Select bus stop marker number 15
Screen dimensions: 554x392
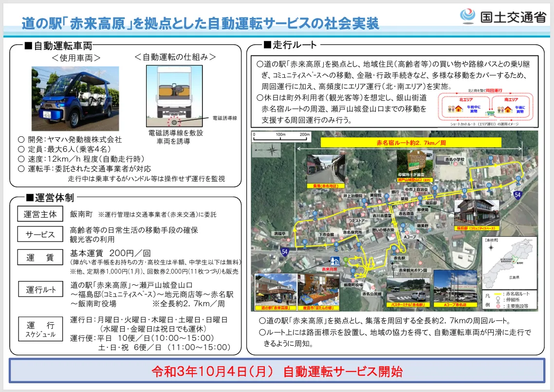(x=403, y=227)
